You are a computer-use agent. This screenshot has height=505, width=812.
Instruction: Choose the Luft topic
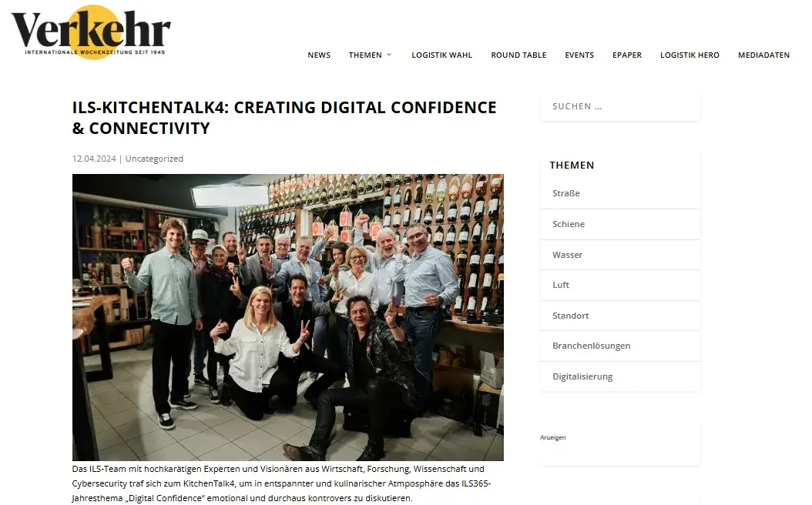(620, 285)
